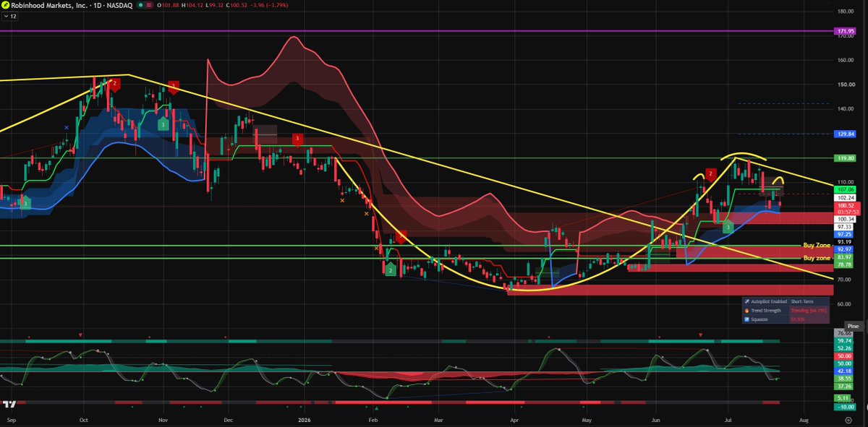This screenshot has height=427, width=868.
Task: Select the green horizontal line at 119.80
Action: [x=416, y=158]
